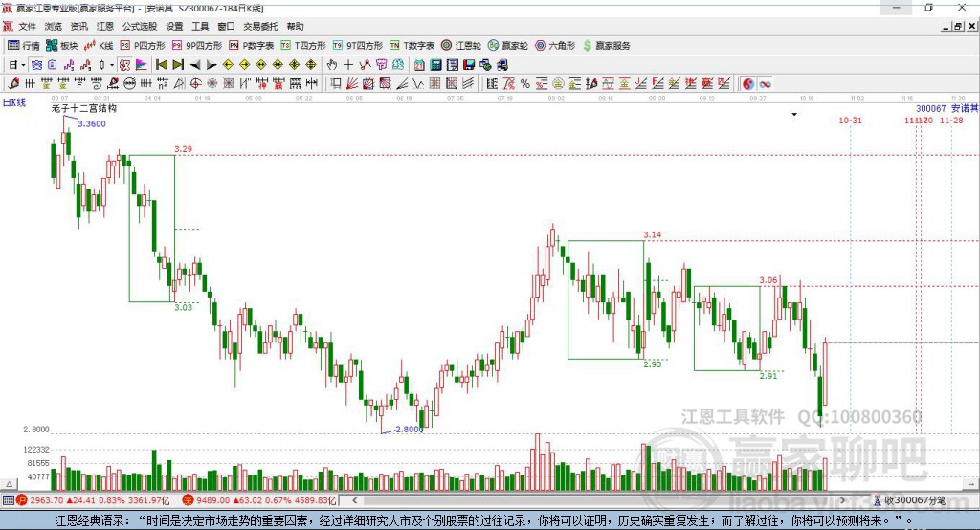Select the crosshair cursor tool
Screen dimensions: 980x530
point(348,65)
